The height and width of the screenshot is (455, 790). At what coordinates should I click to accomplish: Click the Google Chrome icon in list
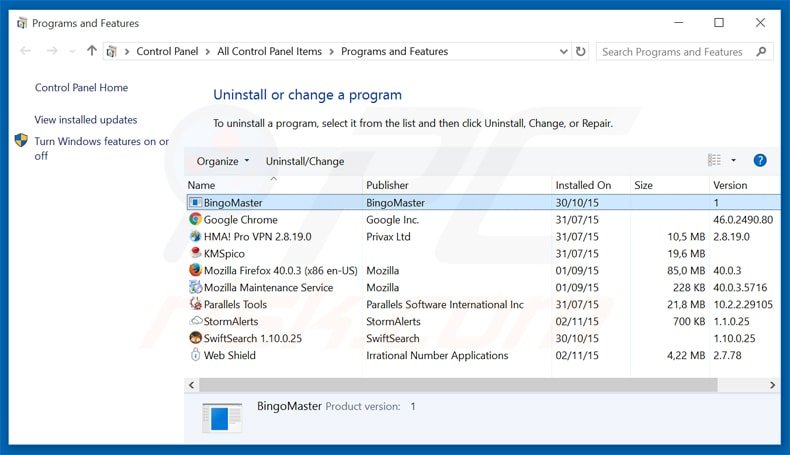pyautogui.click(x=195, y=220)
